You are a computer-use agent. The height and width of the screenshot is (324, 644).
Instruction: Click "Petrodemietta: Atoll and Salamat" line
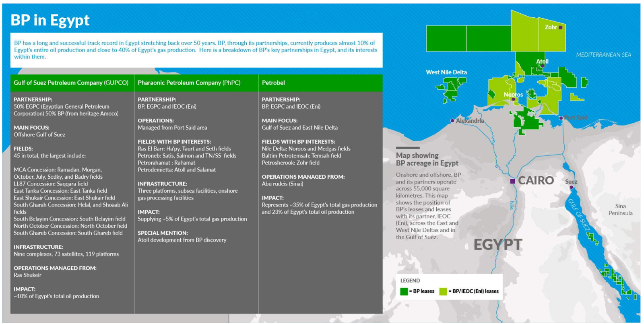click(x=177, y=170)
